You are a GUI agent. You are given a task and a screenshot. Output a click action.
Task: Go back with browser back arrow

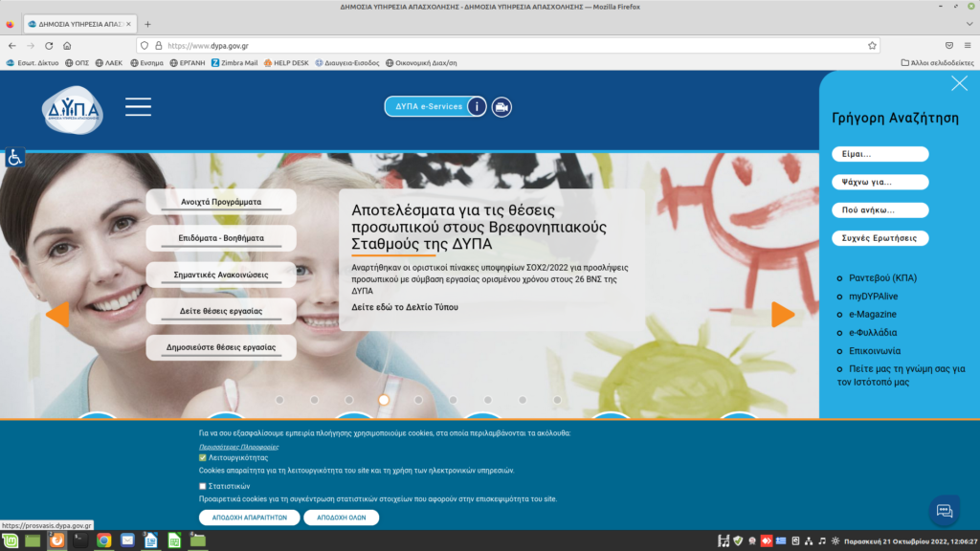point(11,46)
